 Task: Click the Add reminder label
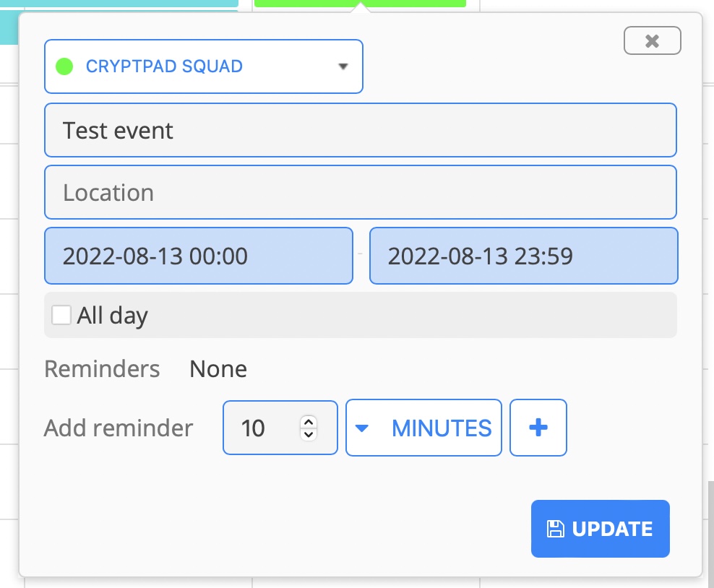pos(119,428)
